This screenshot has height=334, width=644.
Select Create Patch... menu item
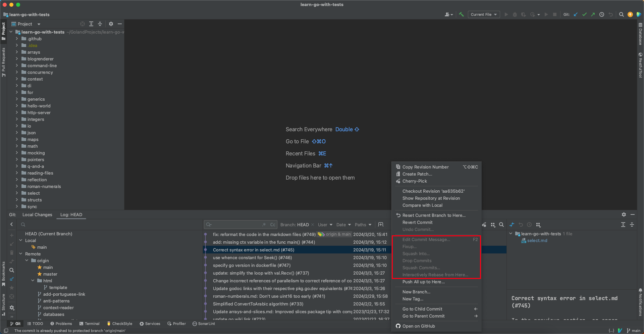436,174
